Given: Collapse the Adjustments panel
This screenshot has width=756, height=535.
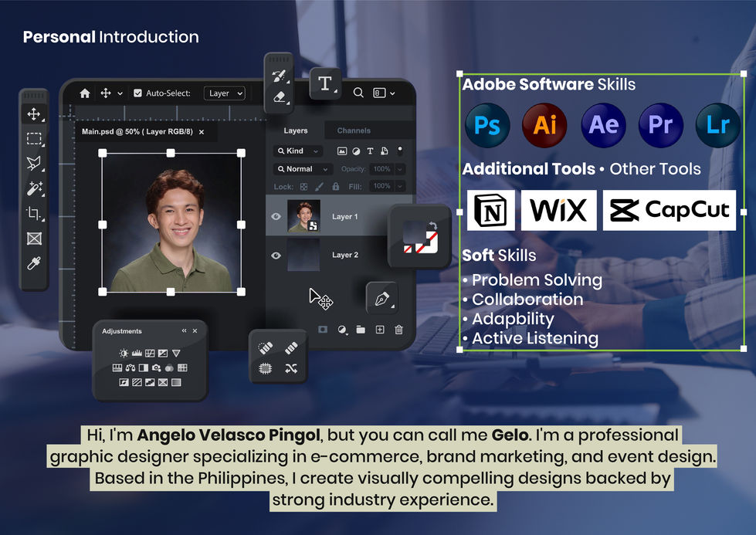Looking at the screenshot, I should pyautogui.click(x=184, y=330).
